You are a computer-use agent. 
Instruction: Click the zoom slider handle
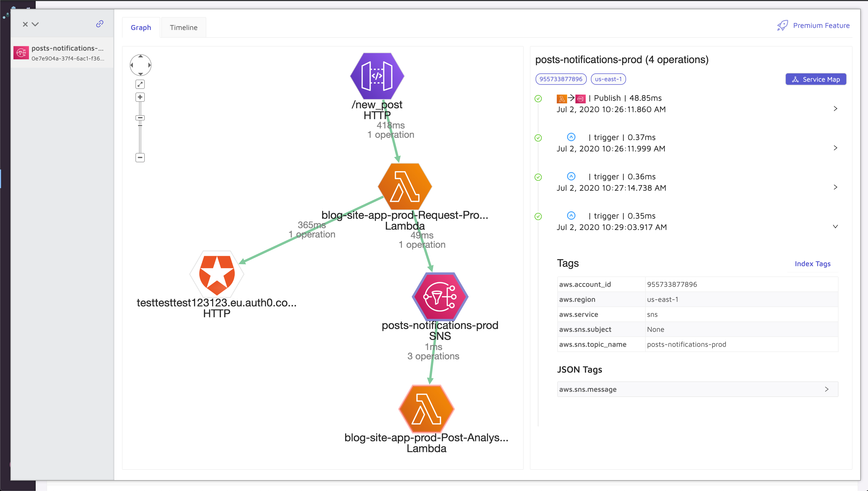pos(140,118)
